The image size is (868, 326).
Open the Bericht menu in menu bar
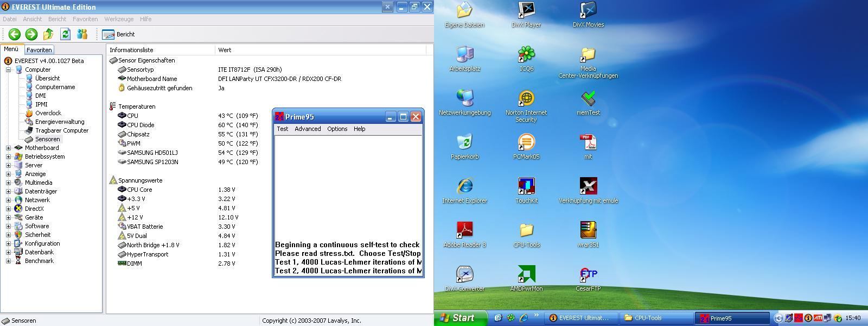[x=57, y=19]
